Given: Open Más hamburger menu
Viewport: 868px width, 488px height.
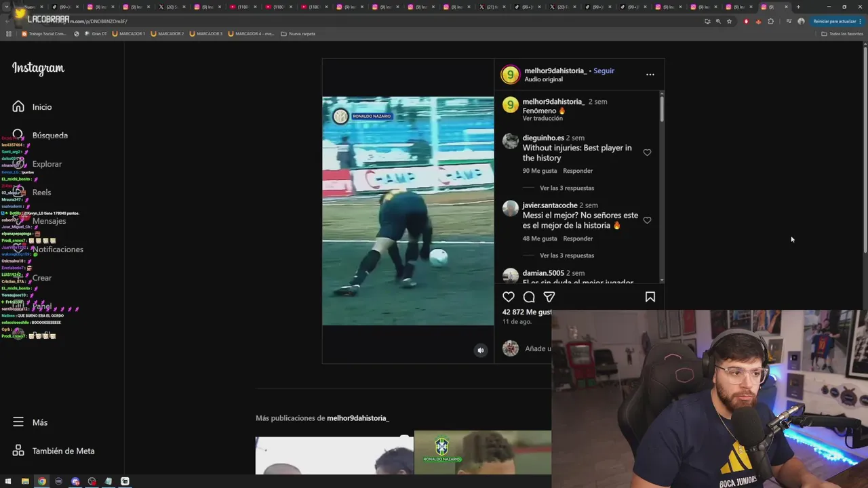Looking at the screenshot, I should click(18, 422).
